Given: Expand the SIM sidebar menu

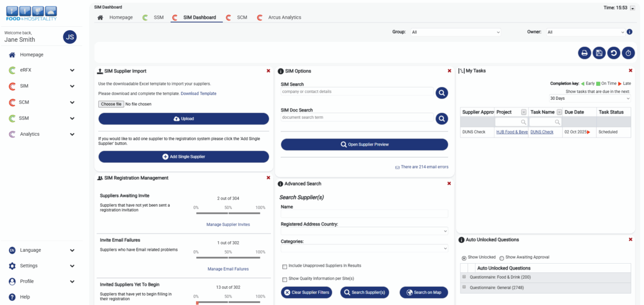Looking at the screenshot, I should pyautogui.click(x=72, y=86).
